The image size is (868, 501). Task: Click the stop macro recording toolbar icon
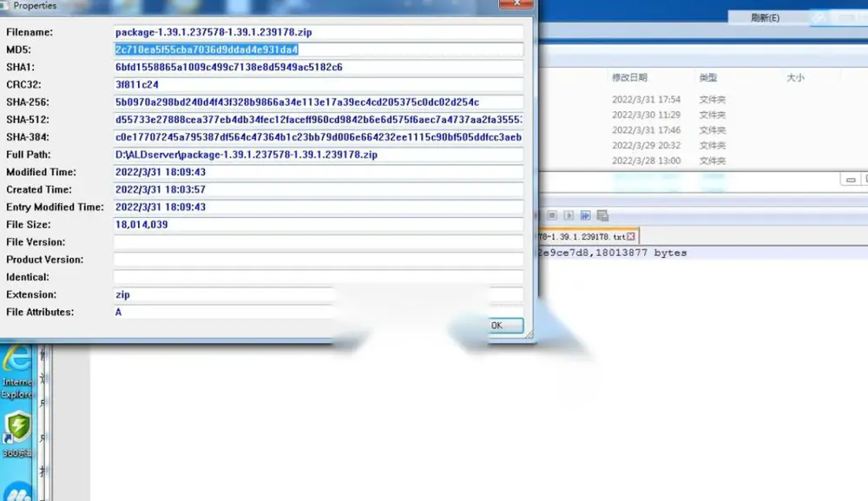(x=552, y=215)
